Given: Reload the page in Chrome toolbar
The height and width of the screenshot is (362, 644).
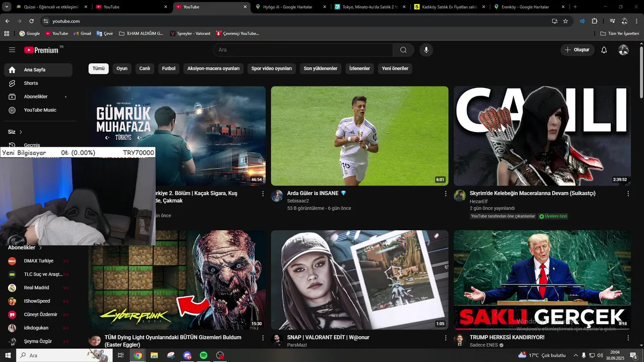Looking at the screenshot, I should click(x=31, y=21).
